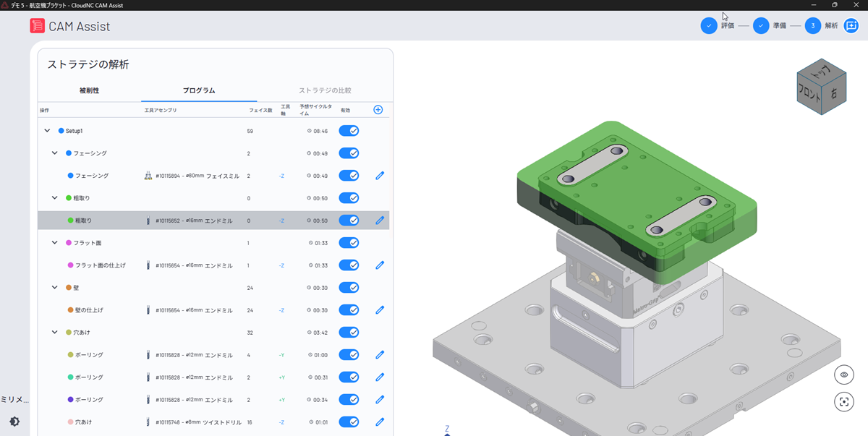Collapse the フラット面 group chevron
Image resolution: width=868 pixels, height=436 pixels.
click(x=55, y=243)
